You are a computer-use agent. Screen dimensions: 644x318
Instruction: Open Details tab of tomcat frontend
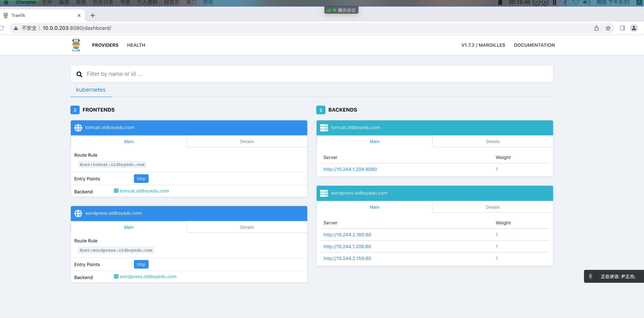click(x=247, y=142)
